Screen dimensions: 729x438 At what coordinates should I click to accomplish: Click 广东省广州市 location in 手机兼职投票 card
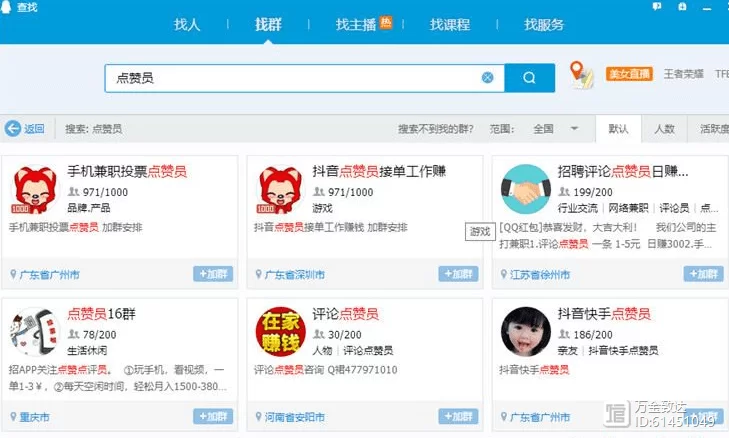pyautogui.click(x=49, y=275)
